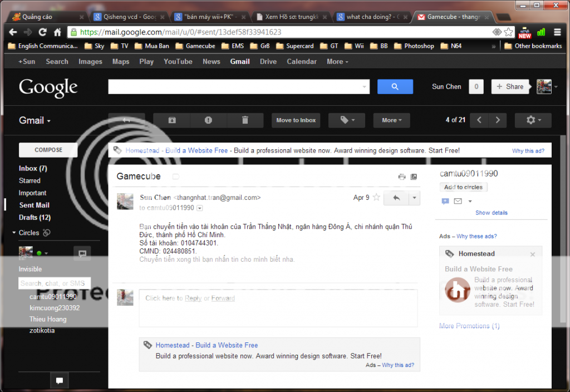This screenshot has width=570, height=392.
Task: Open conversation in a new window
Action: 414,177
